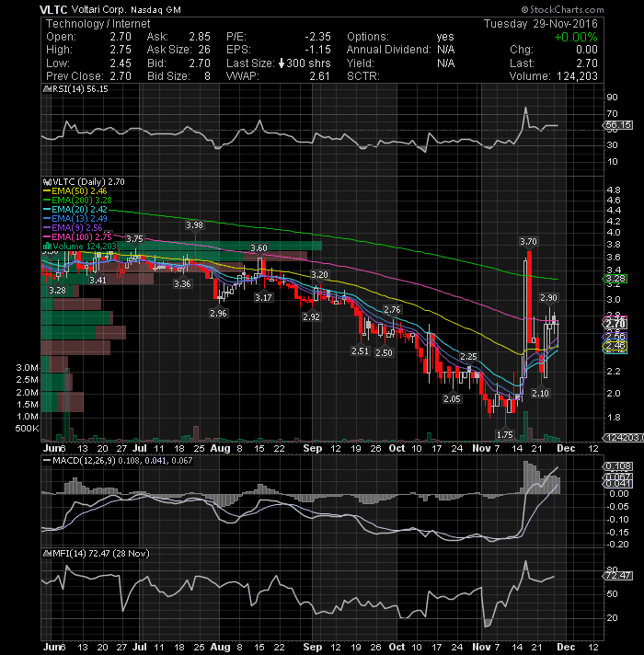Click the 3.17 price annotation
The image size is (644, 655).
coord(263,298)
